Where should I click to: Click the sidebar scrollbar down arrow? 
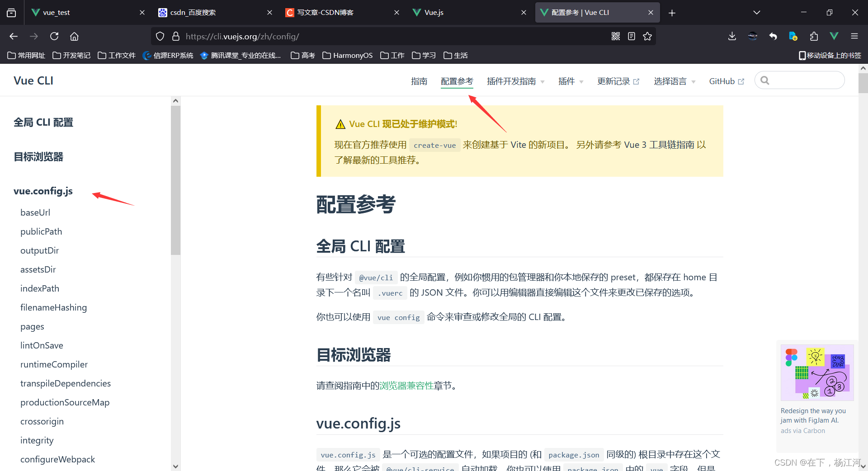point(175,466)
